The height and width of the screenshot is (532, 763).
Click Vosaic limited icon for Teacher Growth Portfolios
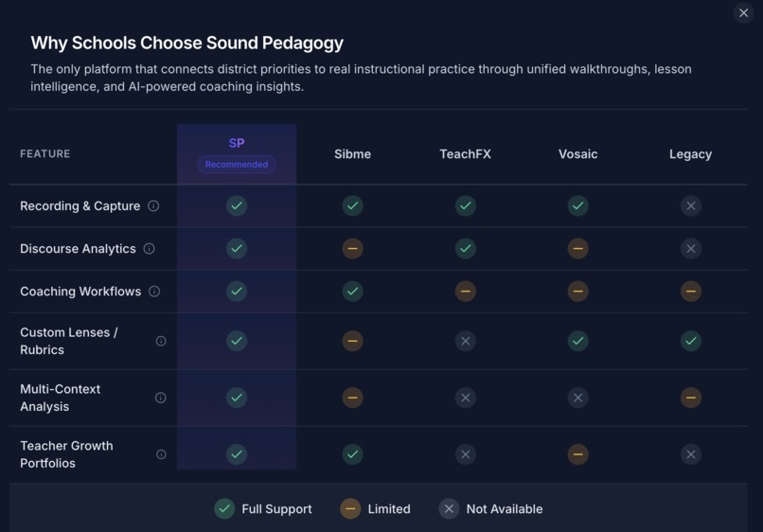pyautogui.click(x=577, y=454)
